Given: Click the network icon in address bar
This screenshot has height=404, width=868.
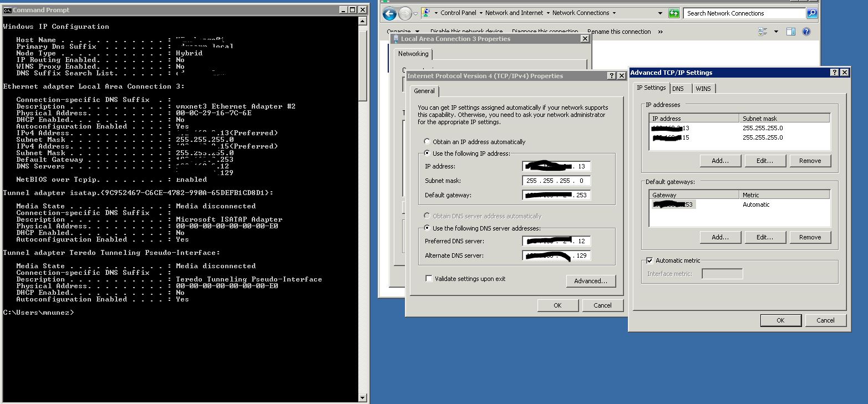Looking at the screenshot, I should [x=427, y=13].
